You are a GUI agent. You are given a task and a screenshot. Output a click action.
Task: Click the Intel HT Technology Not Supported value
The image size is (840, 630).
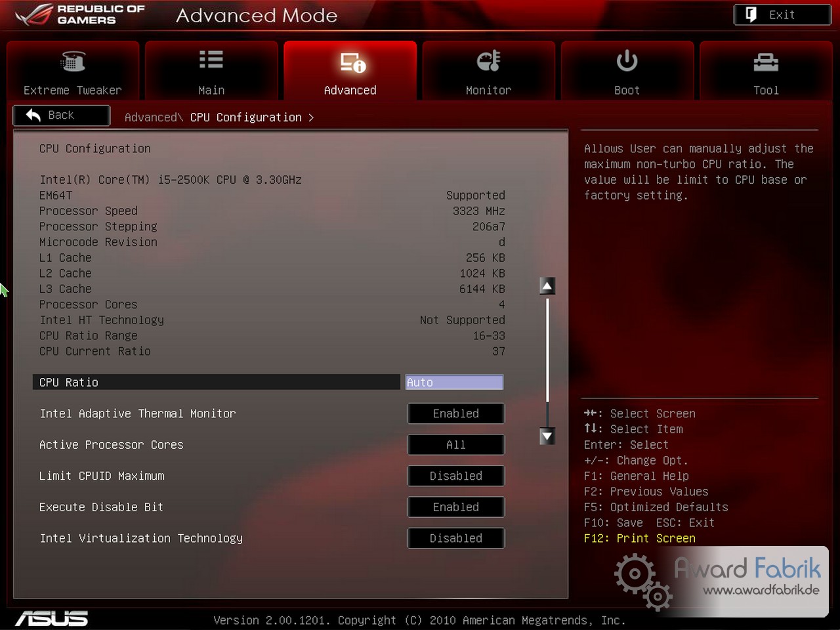click(x=462, y=320)
